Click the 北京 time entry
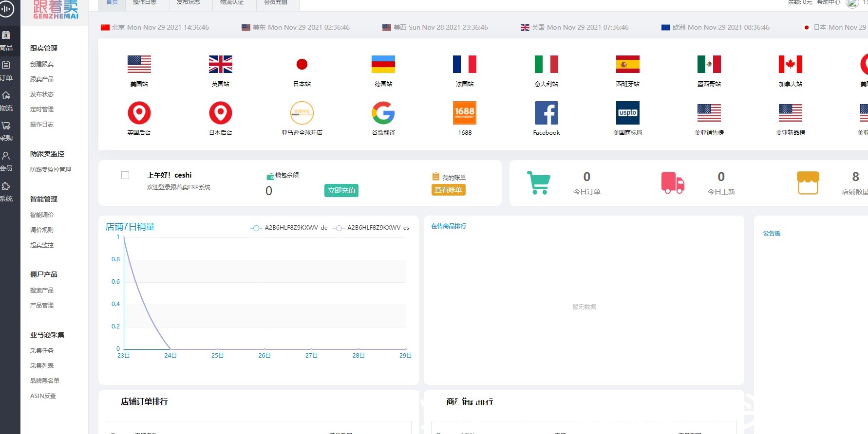 (155, 27)
